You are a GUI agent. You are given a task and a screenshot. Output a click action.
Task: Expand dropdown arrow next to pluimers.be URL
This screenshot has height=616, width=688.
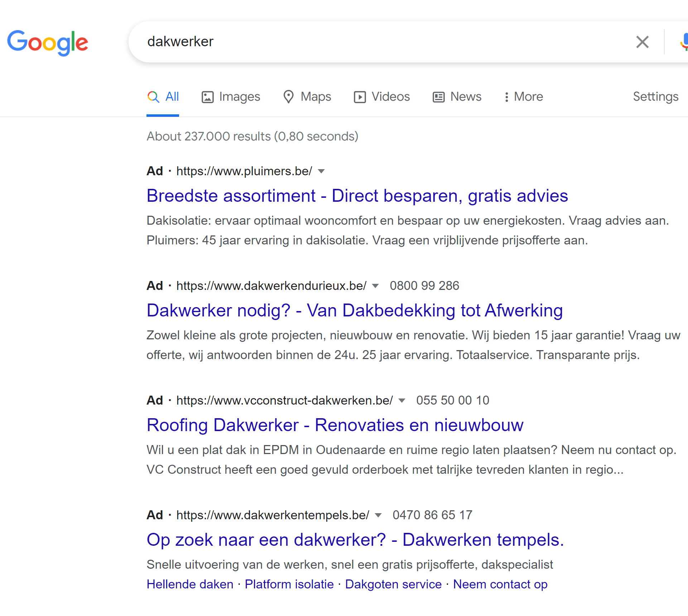pyautogui.click(x=322, y=171)
